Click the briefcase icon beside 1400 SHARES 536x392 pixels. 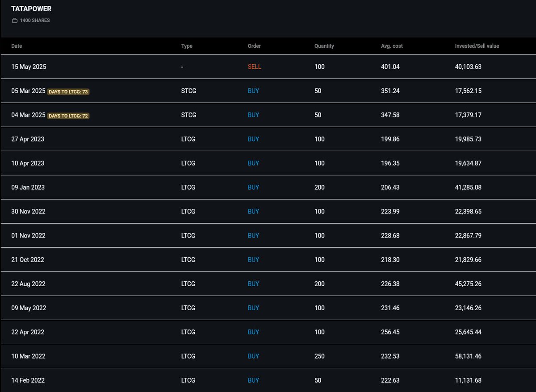(x=15, y=21)
